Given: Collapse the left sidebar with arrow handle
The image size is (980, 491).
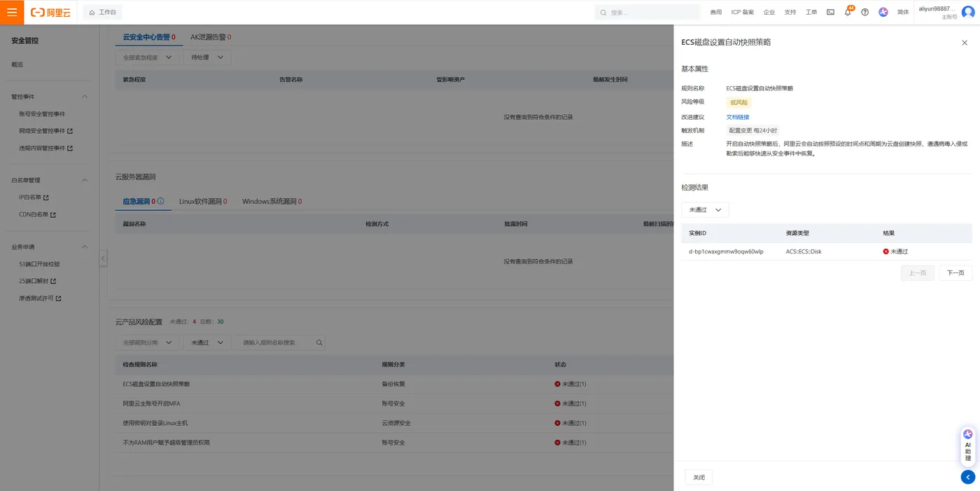Looking at the screenshot, I should (x=103, y=258).
